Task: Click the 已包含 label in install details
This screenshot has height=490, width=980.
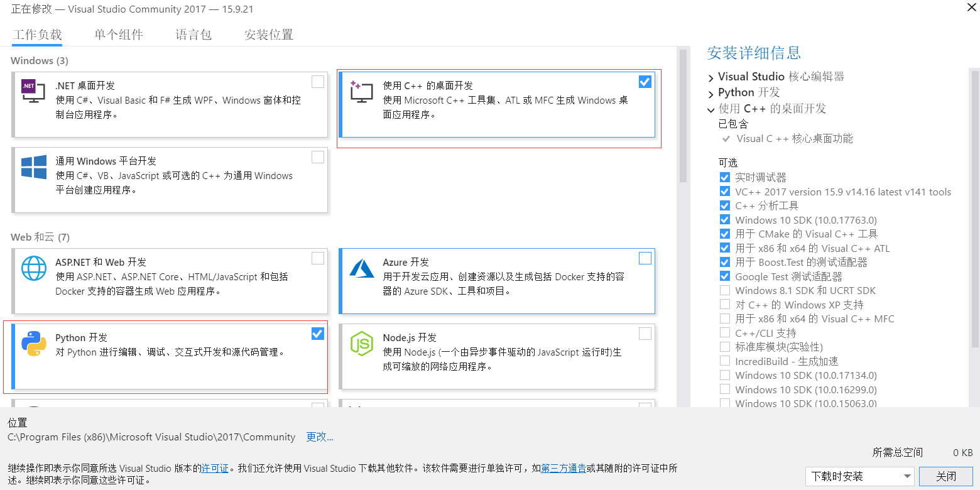Action: 733,124
